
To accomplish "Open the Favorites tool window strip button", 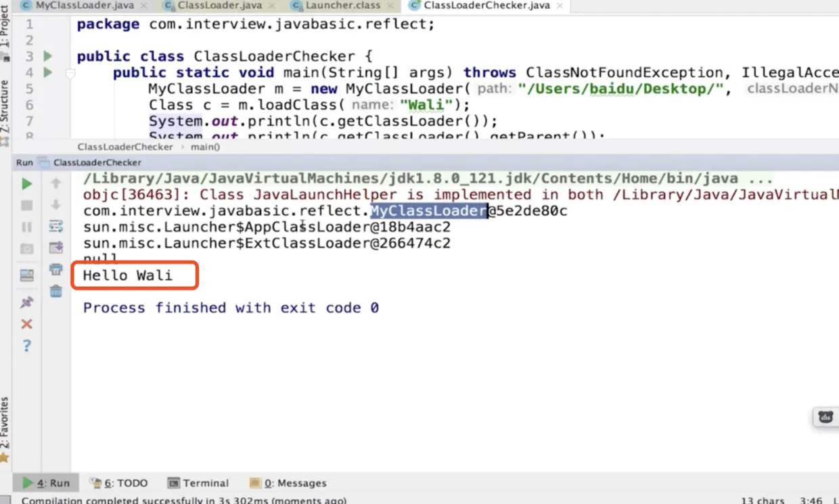I will click(5, 429).
